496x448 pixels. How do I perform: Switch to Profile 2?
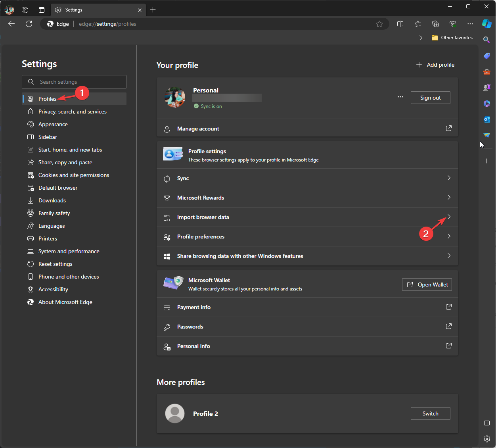coord(430,413)
